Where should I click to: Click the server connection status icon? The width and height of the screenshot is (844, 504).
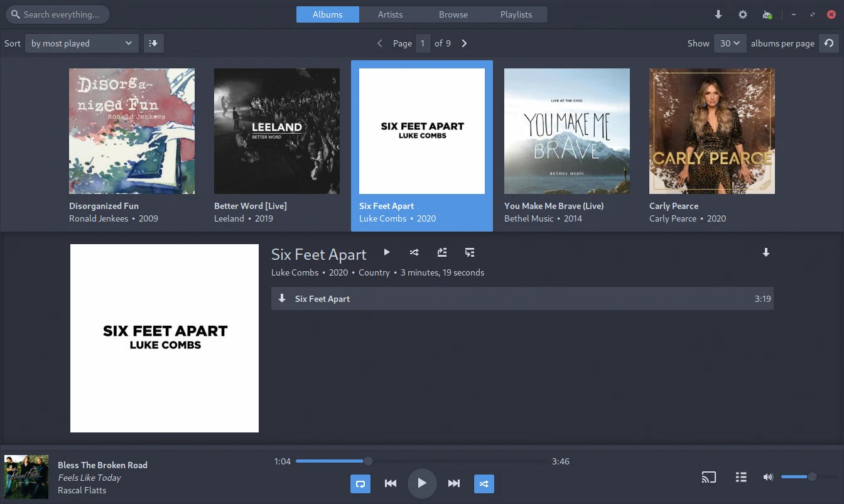[767, 14]
